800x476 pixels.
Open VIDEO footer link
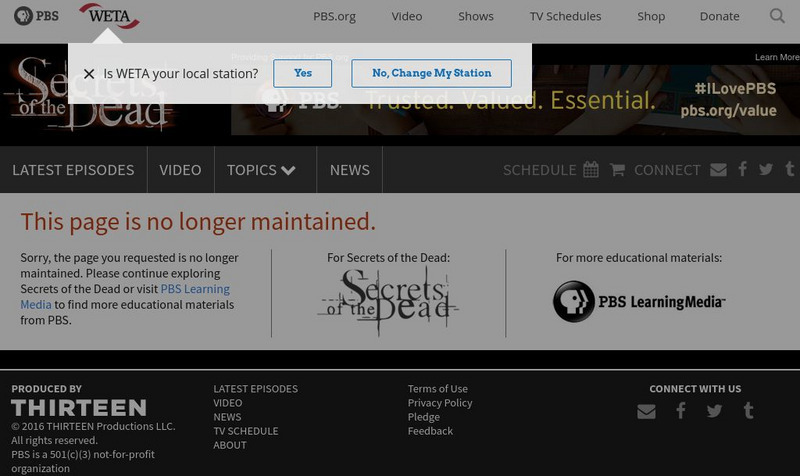point(228,403)
